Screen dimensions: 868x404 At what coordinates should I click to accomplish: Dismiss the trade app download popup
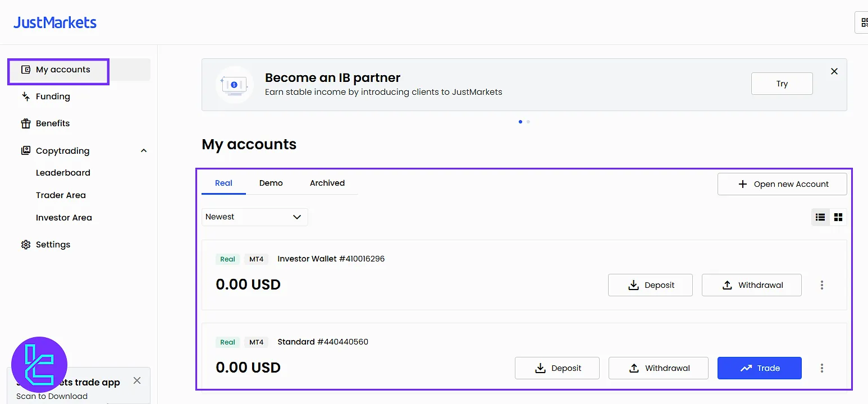[x=137, y=380]
